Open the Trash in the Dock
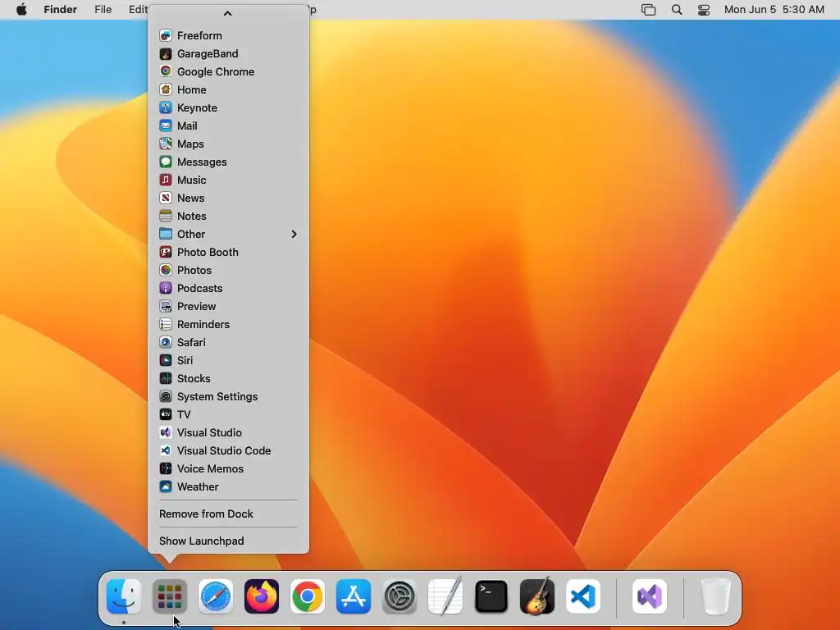This screenshot has width=840, height=630. (716, 596)
